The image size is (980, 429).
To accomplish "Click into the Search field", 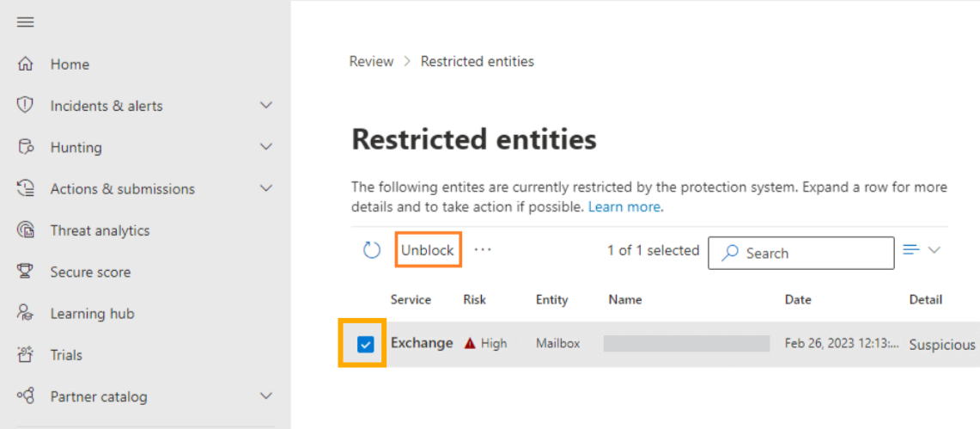I will 801,253.
